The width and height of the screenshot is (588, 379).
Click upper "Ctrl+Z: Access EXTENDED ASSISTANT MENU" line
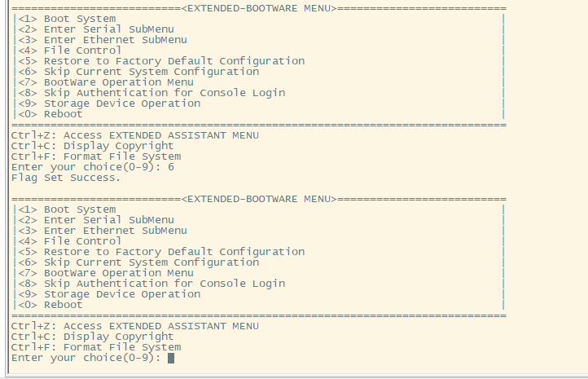pos(135,135)
